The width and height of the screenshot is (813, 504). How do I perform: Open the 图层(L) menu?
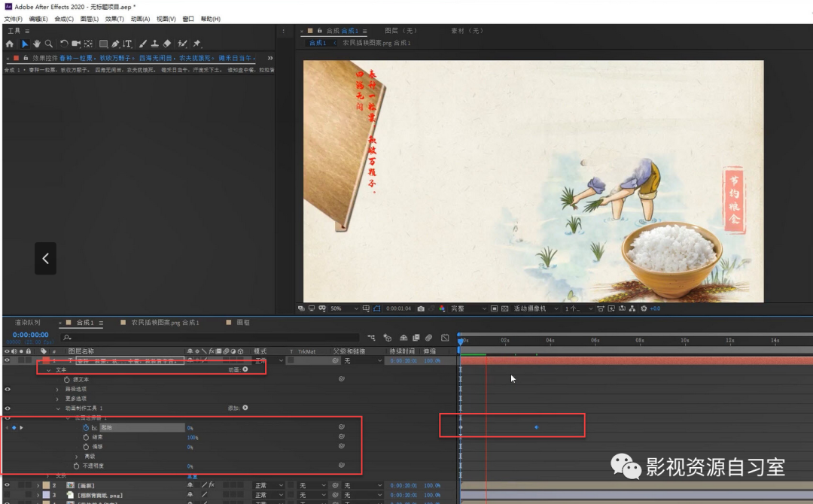(x=89, y=19)
